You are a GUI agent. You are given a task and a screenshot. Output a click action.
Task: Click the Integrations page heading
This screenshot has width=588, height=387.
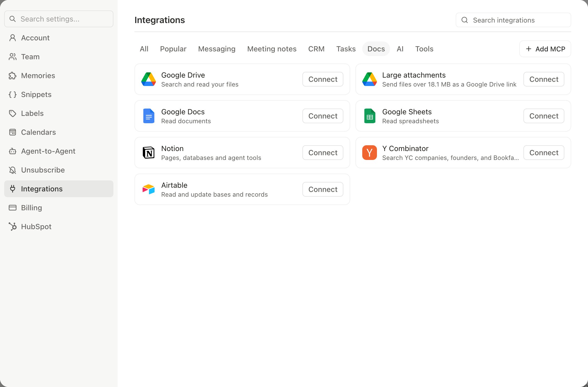tap(160, 20)
